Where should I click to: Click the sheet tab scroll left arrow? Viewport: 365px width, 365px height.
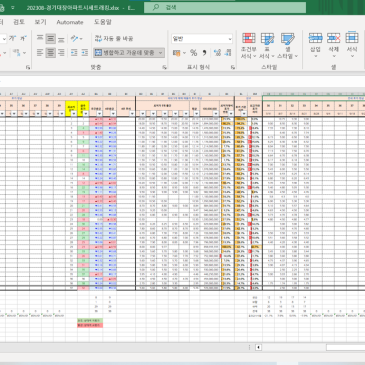click(x=258, y=347)
